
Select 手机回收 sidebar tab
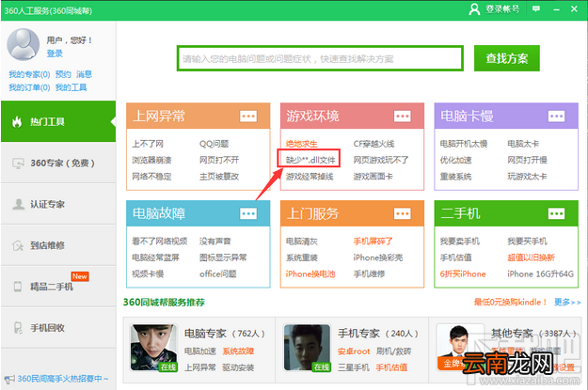pos(58,328)
